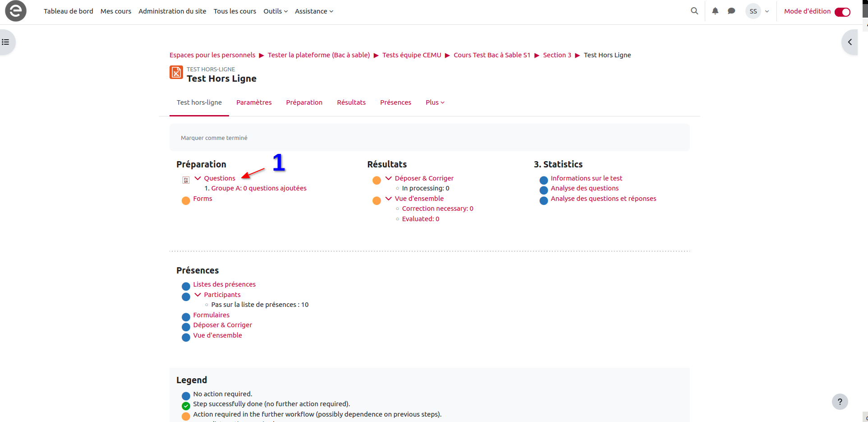Screen dimensions: 868x422
Task: Click the help question mark button
Action: click(840, 402)
